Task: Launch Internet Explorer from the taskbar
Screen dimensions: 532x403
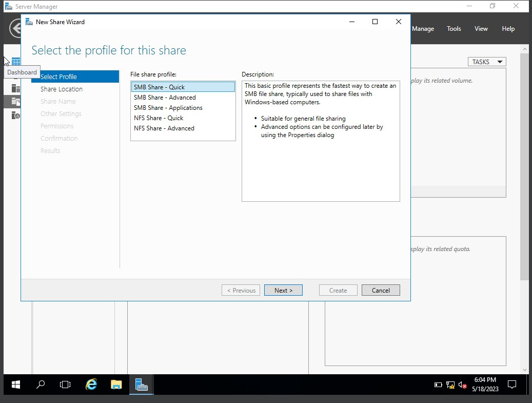Action: click(x=91, y=384)
